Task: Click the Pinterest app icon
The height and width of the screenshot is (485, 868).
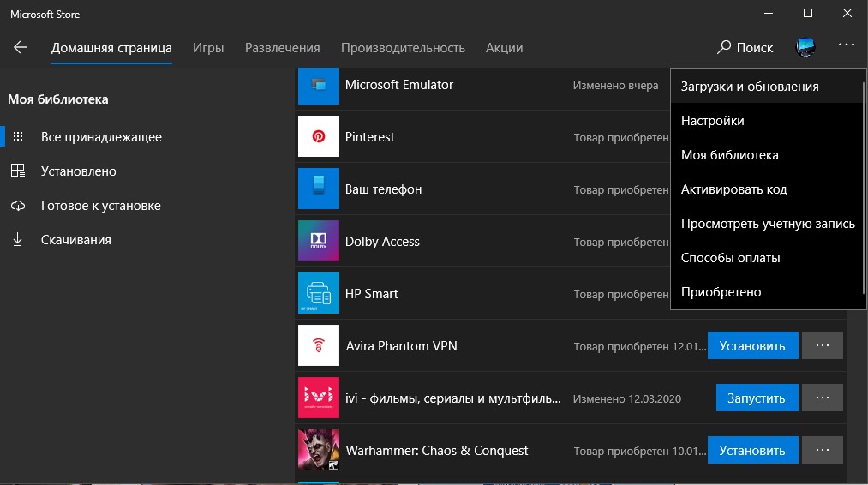Action: [x=318, y=136]
